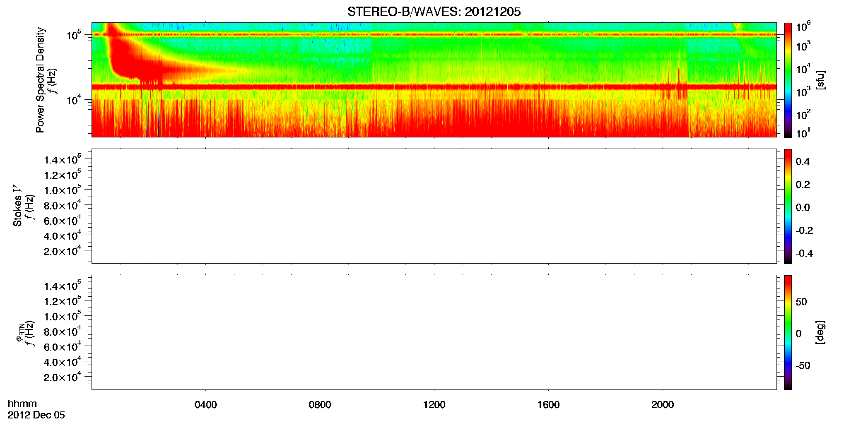Click the empty phi RTN panel
Image resolution: width=868 pixels, height=447 pixels.
pos(434,332)
